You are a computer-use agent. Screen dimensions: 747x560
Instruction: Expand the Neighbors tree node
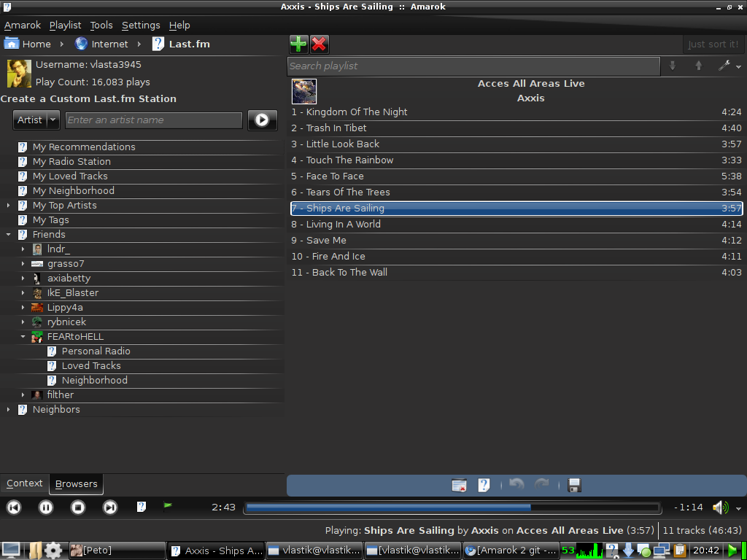tap(8, 409)
